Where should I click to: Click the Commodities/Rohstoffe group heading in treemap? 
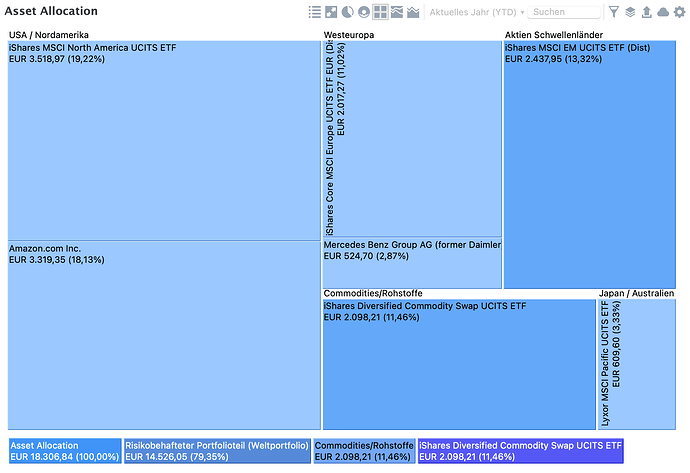[373, 293]
